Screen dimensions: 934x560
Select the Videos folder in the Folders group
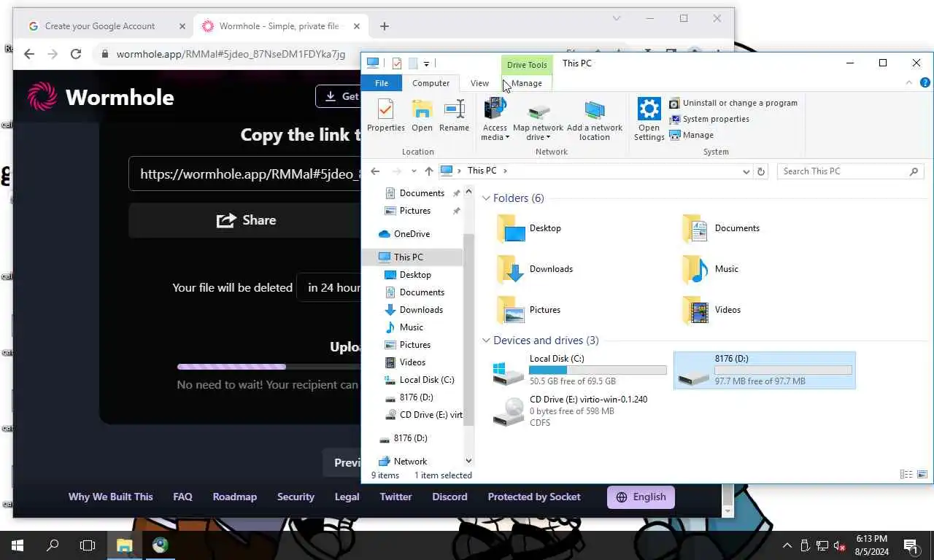tap(711, 310)
